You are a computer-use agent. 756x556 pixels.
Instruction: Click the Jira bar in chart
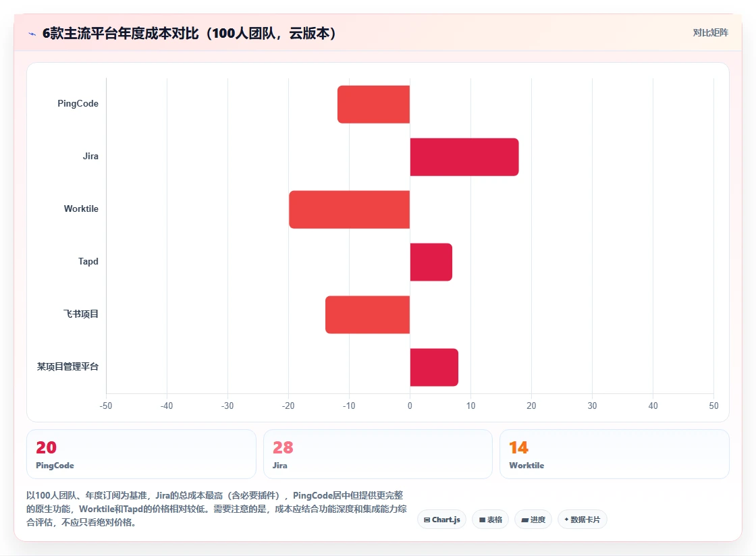pos(464,157)
